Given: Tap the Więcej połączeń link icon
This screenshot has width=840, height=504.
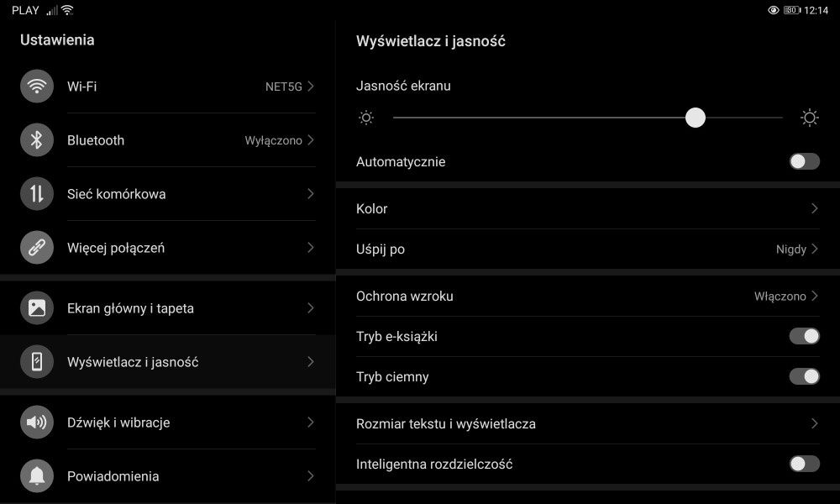Looking at the screenshot, I should tap(36, 248).
